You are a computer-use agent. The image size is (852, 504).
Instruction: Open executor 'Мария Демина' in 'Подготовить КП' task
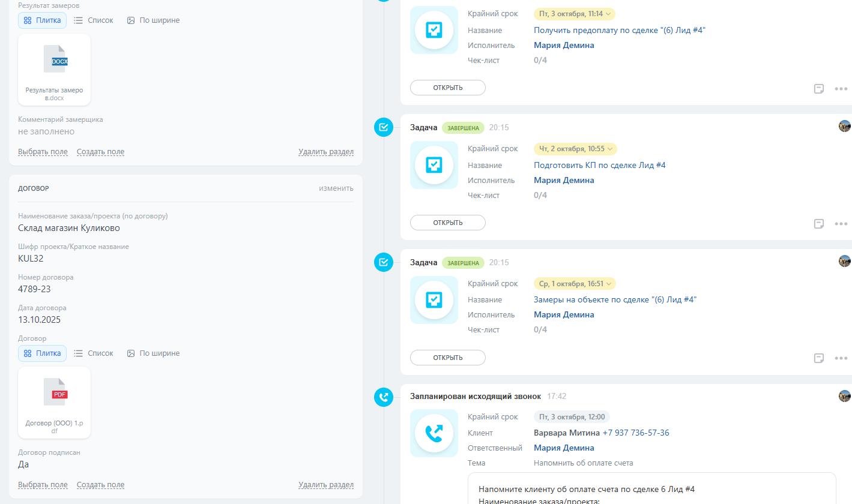click(564, 180)
